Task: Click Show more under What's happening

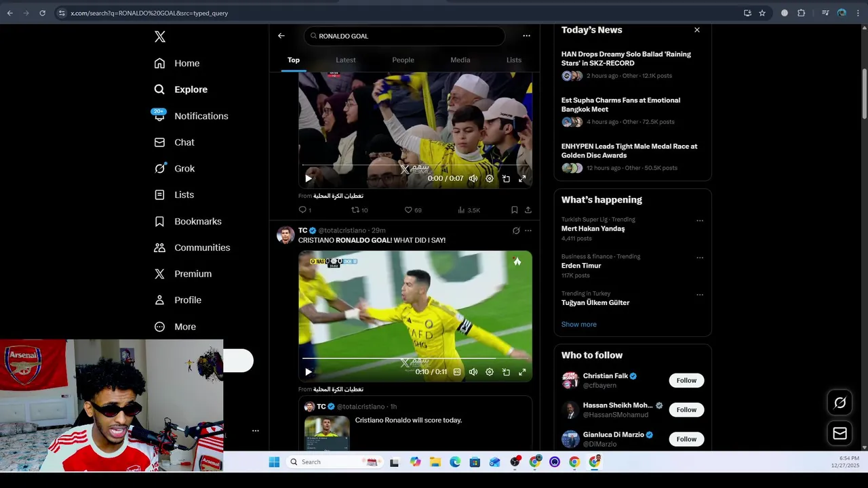Action: pos(578,324)
